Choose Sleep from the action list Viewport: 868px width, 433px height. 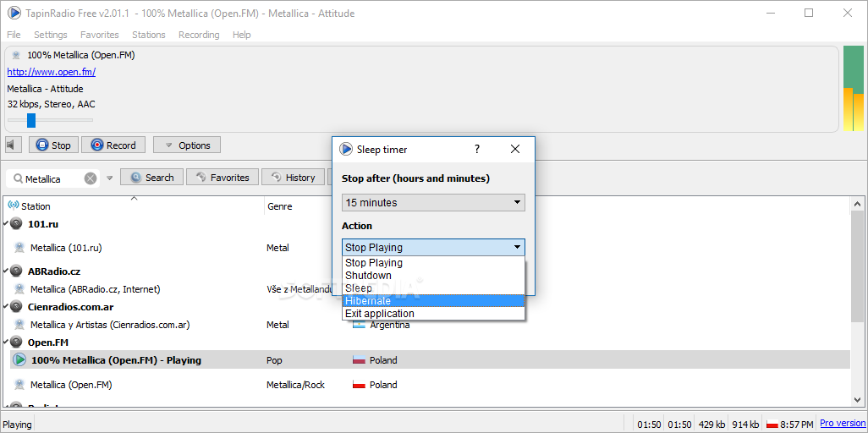(433, 288)
